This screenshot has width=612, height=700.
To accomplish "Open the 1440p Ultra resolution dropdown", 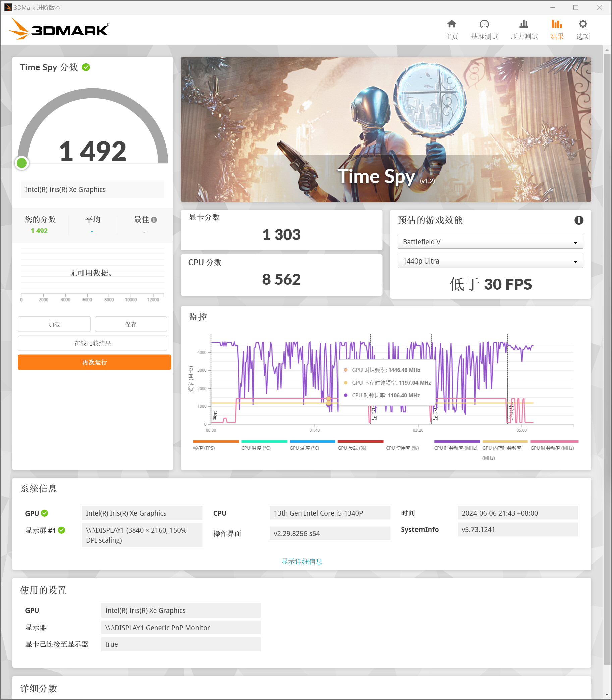I will [490, 261].
